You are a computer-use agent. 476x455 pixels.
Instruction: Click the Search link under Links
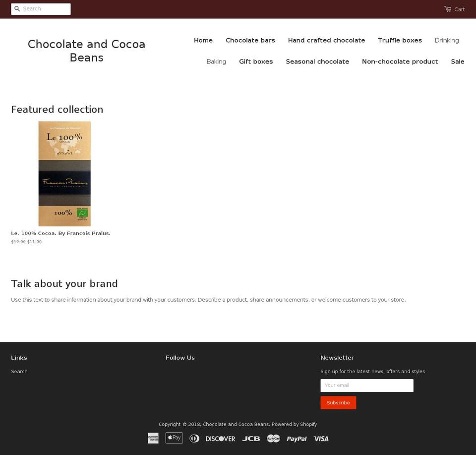tap(19, 372)
